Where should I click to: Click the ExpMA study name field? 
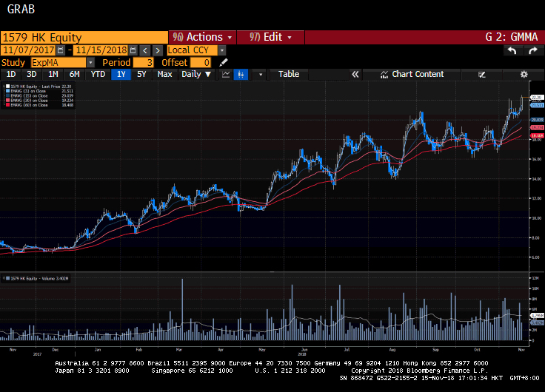(58, 62)
